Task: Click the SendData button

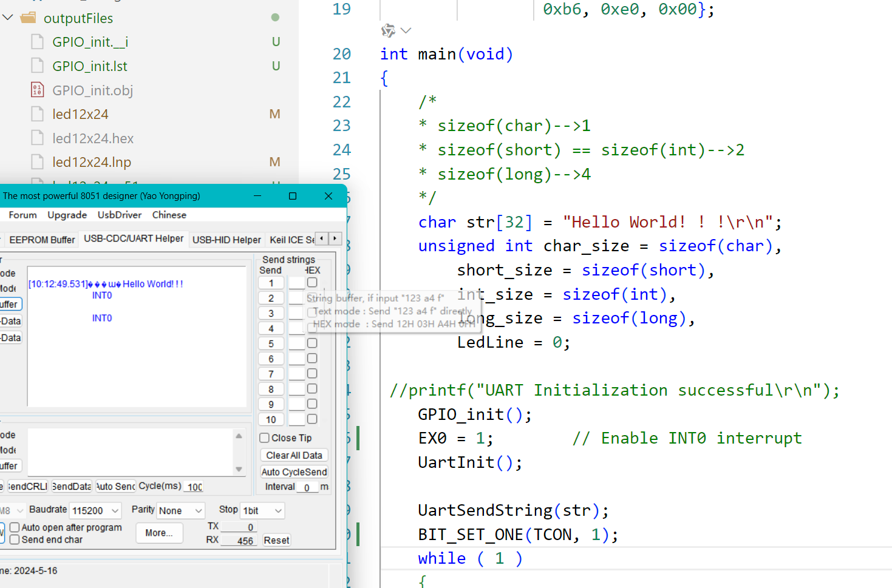Action: (71, 486)
